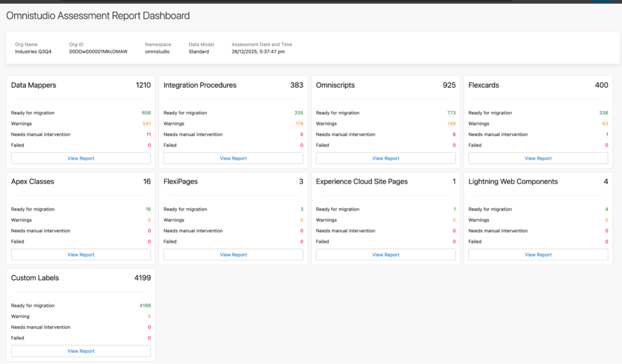Click Failed label in Experience Cloud Site Pages card
This screenshot has width=622, height=364.
click(322, 242)
